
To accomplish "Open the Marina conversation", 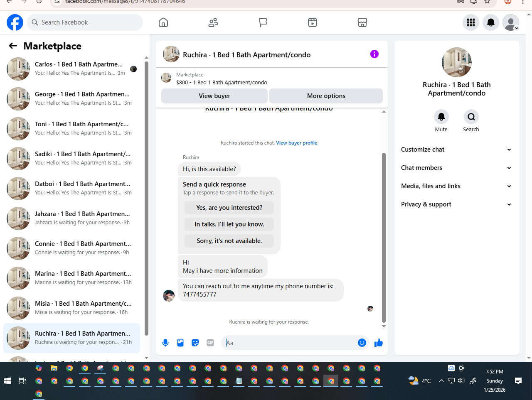I will pyautogui.click(x=71, y=278).
